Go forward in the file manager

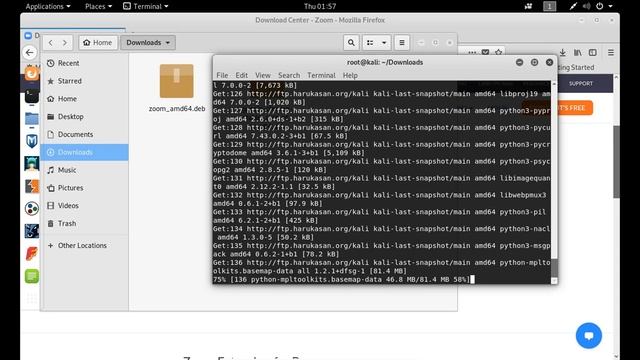(x=65, y=42)
